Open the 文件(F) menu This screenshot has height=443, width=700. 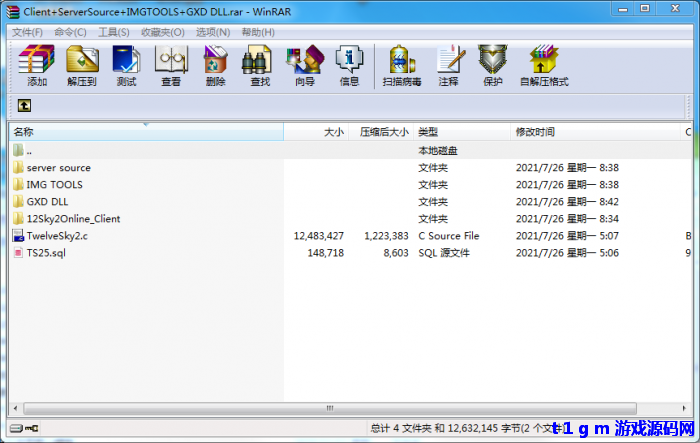[27, 32]
